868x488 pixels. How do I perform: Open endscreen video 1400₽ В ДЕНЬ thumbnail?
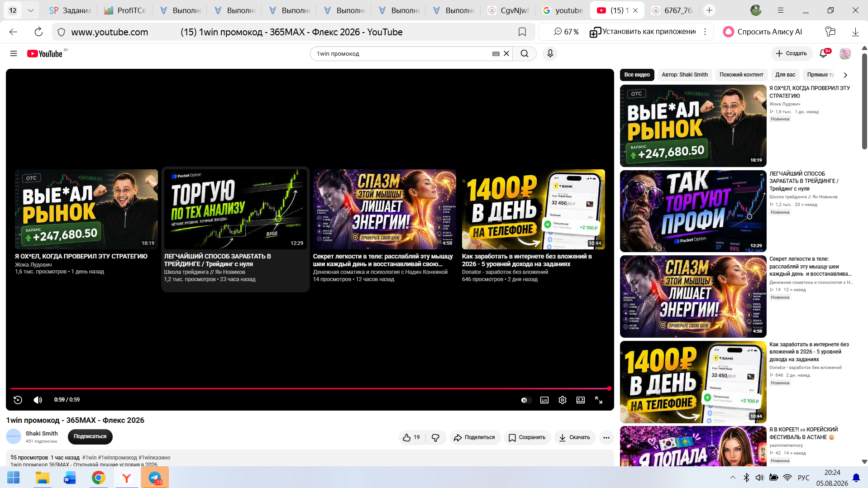pos(534,209)
